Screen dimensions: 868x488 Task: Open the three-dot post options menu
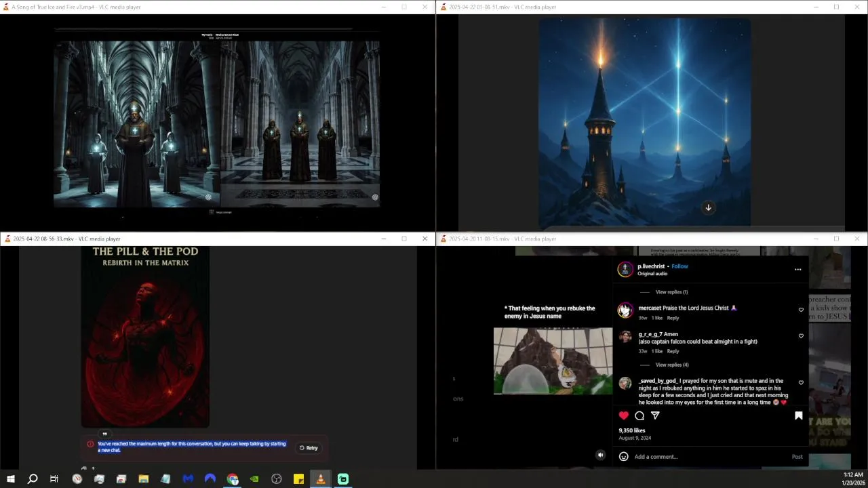point(797,270)
